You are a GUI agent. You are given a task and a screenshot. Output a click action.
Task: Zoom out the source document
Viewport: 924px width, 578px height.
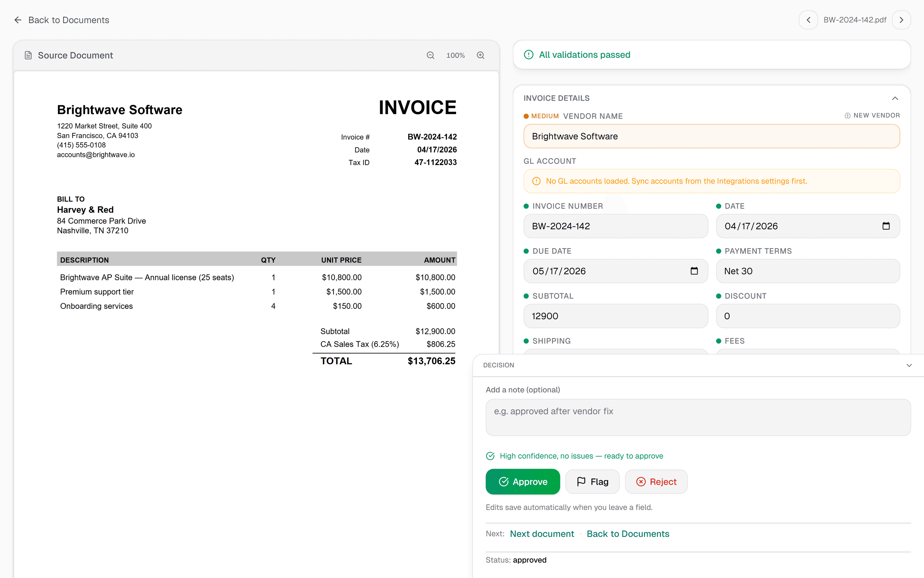430,55
